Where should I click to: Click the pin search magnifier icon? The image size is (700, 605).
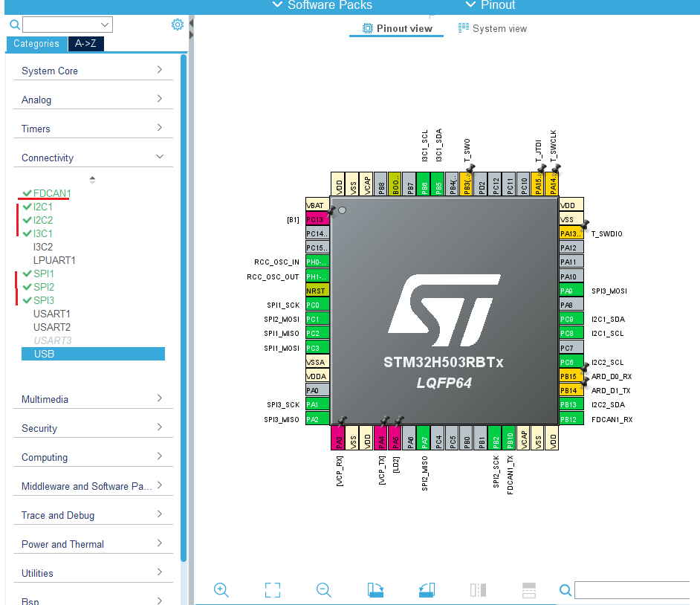pos(565,590)
